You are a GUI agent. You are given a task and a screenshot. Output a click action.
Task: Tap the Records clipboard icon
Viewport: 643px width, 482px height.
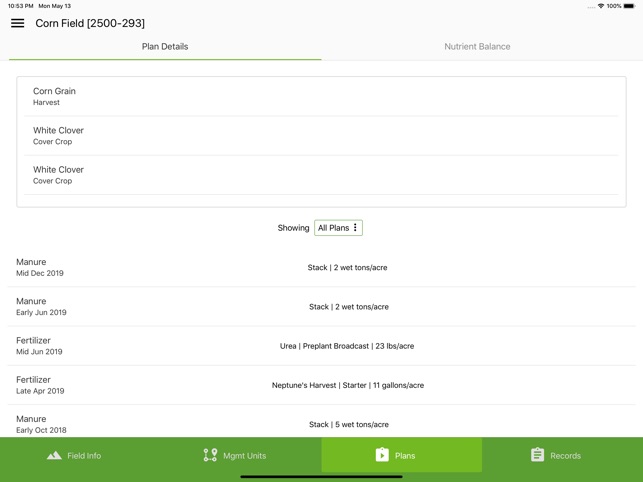(537, 455)
